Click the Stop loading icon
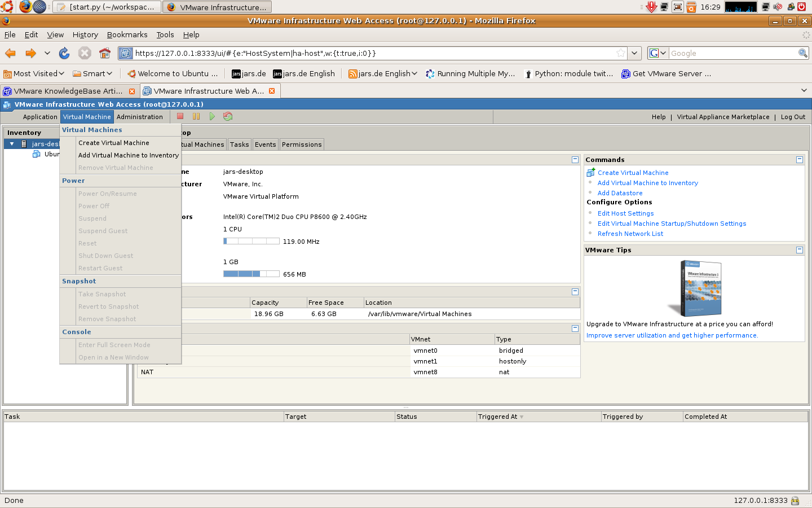The width and height of the screenshot is (812, 508). [x=85, y=53]
